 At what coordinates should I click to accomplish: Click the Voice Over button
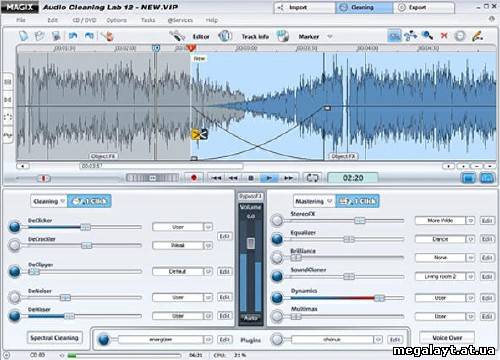pos(447,338)
